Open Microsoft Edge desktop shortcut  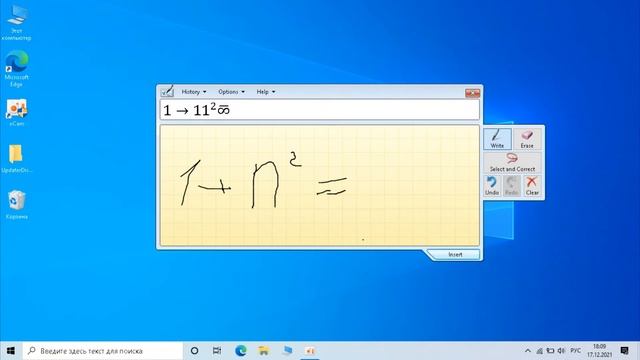click(16, 68)
